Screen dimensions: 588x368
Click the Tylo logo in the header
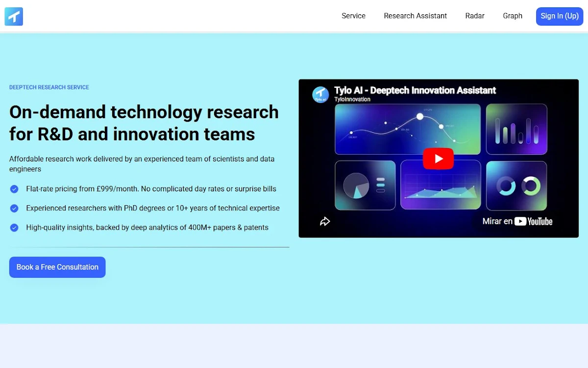click(14, 16)
